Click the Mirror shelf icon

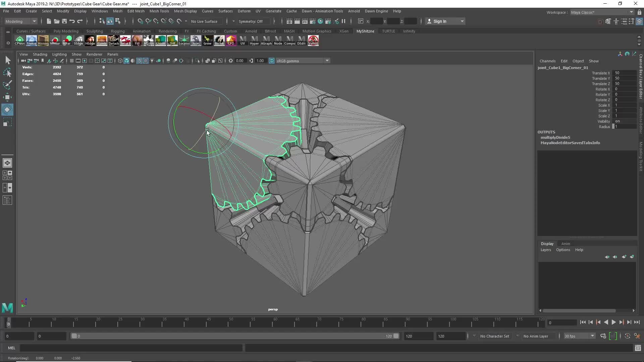click(149, 40)
